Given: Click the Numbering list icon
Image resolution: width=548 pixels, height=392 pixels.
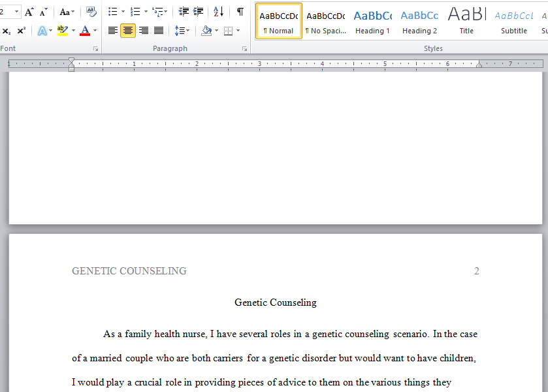Looking at the screenshot, I should (x=135, y=12).
